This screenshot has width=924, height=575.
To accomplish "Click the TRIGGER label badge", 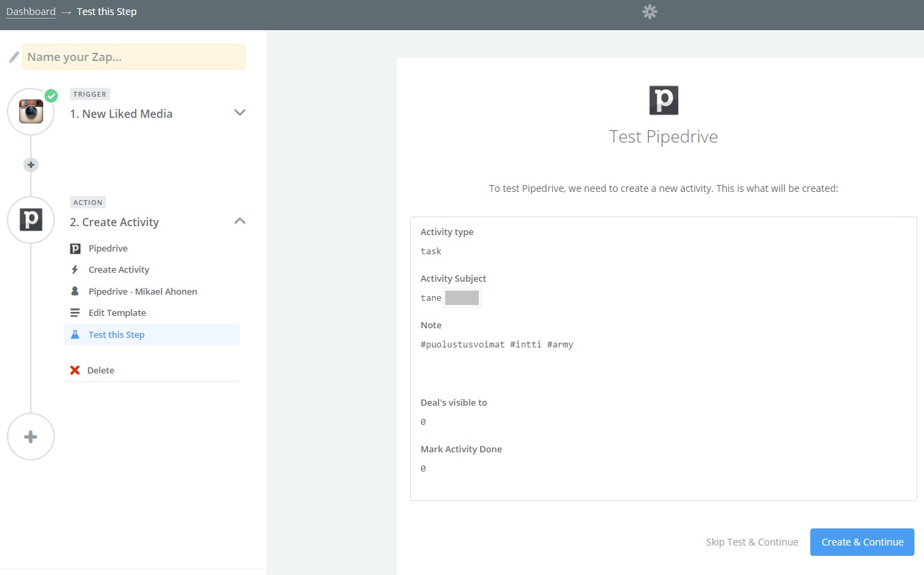I will pos(90,94).
